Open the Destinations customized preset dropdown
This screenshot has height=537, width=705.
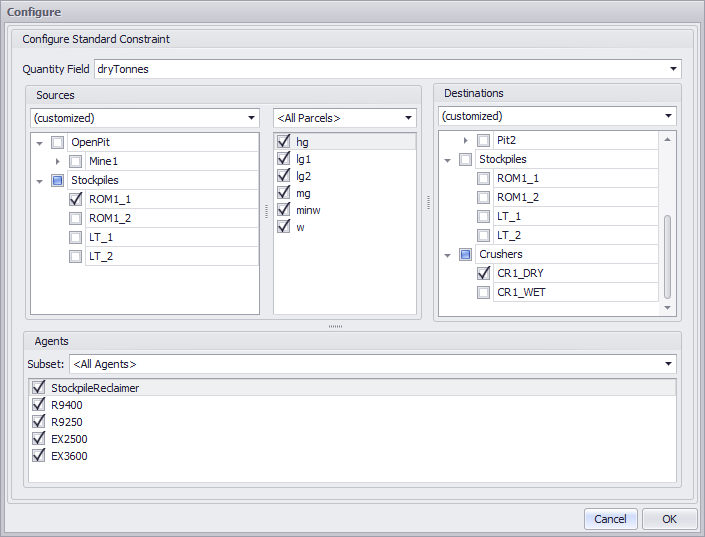pos(667,116)
